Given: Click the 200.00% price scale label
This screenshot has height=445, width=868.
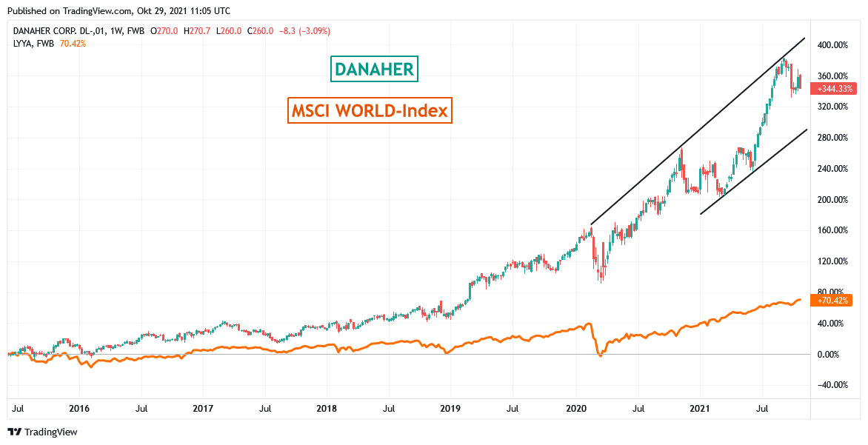Looking at the screenshot, I should 831,200.
